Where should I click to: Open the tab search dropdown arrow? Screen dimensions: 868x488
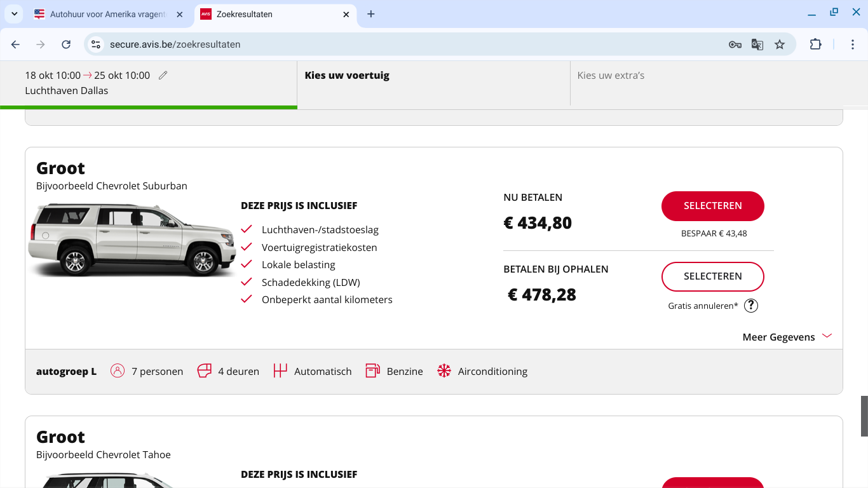(x=14, y=14)
